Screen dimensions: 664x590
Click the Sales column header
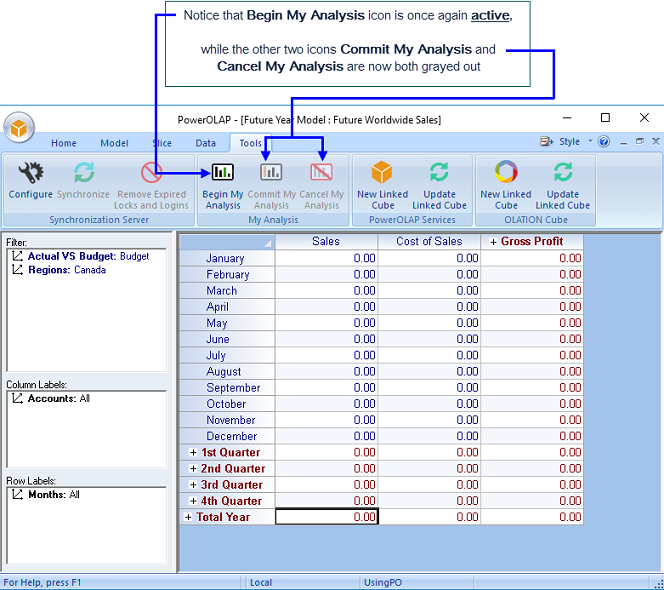coord(326,241)
